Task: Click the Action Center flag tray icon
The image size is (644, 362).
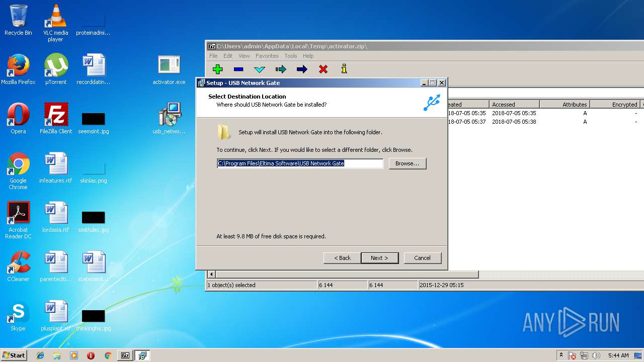Action: click(x=572, y=355)
